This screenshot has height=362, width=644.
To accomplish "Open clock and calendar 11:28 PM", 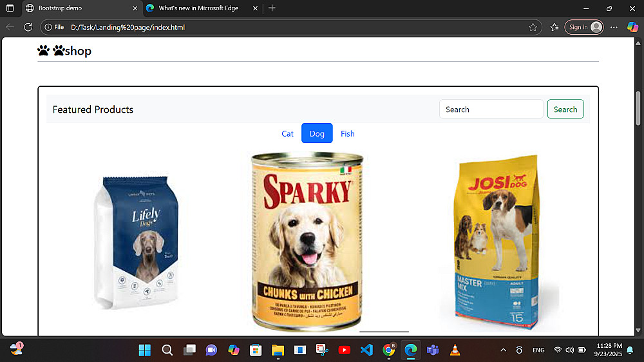I will pos(609,350).
